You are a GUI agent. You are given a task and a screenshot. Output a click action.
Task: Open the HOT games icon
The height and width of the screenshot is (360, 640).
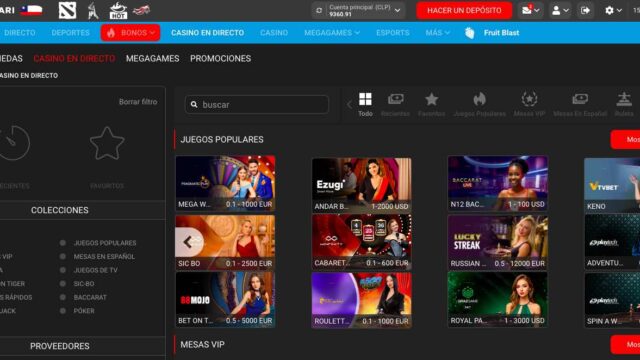pyautogui.click(x=118, y=11)
